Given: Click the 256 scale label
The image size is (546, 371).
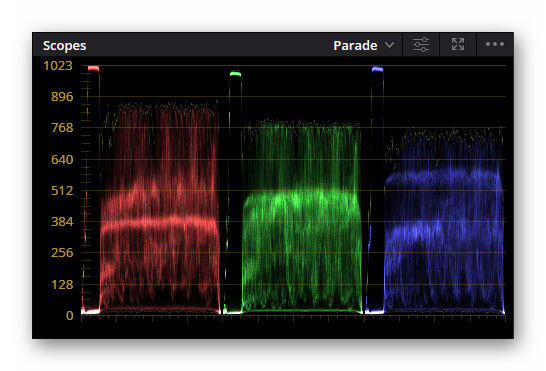Looking at the screenshot, I should click(62, 253).
